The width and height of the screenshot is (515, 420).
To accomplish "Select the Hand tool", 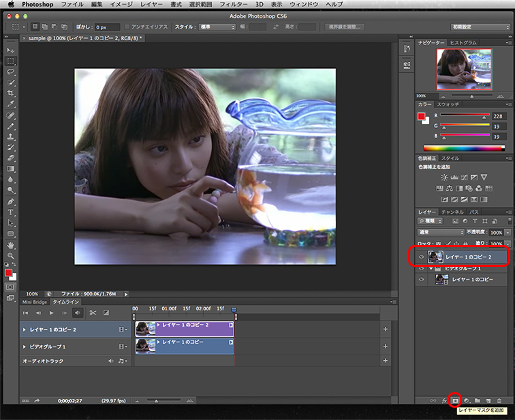I will [x=10, y=245].
